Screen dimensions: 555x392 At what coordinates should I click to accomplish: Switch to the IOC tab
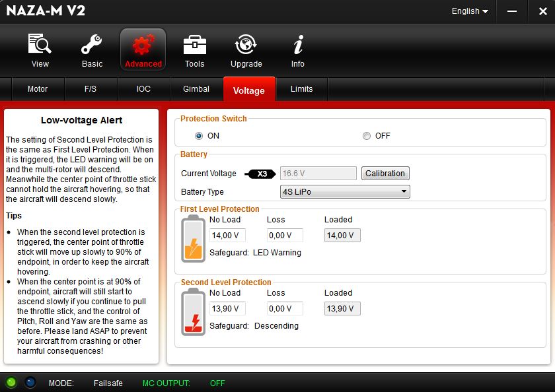[144, 89]
